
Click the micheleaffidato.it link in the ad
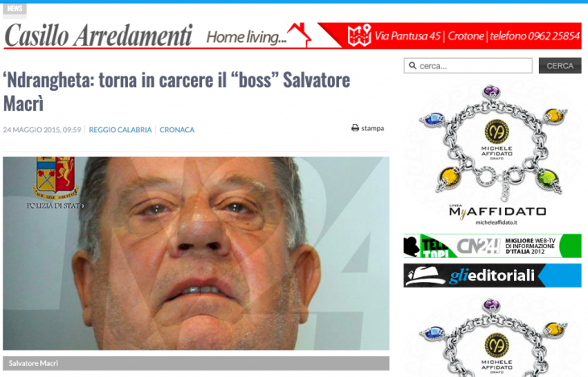(496, 222)
